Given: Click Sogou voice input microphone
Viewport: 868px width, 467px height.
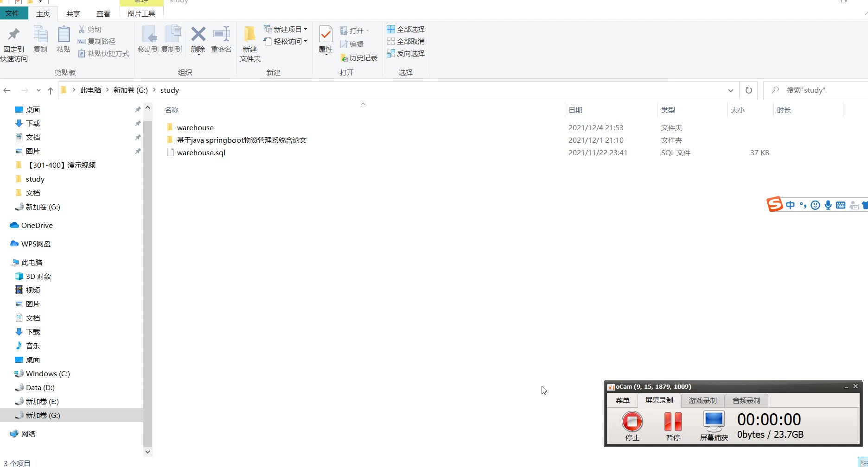Looking at the screenshot, I should tap(828, 205).
